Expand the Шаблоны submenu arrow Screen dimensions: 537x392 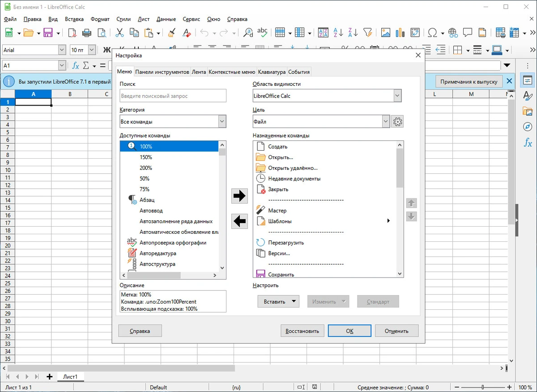pyautogui.click(x=388, y=221)
